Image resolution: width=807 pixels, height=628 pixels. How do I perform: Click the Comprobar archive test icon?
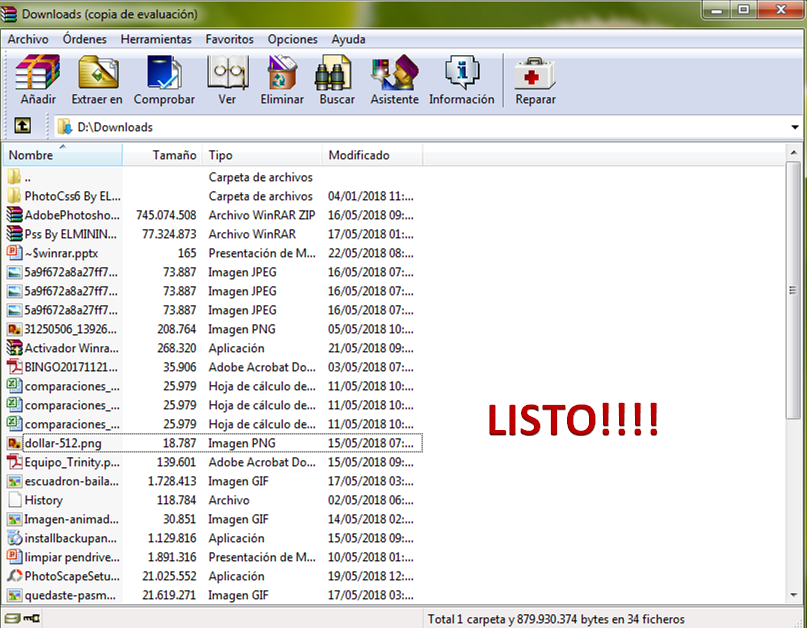164,72
